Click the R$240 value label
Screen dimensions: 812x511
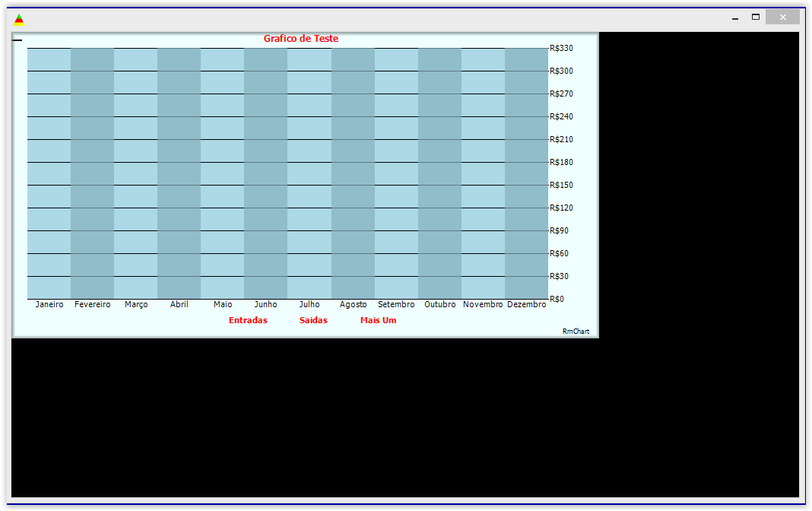point(561,116)
